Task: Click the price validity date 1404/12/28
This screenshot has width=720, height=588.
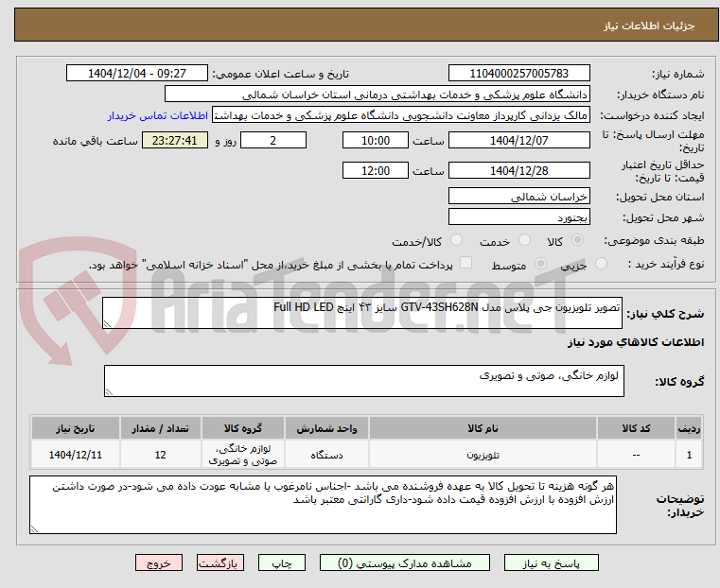Action: (518, 170)
